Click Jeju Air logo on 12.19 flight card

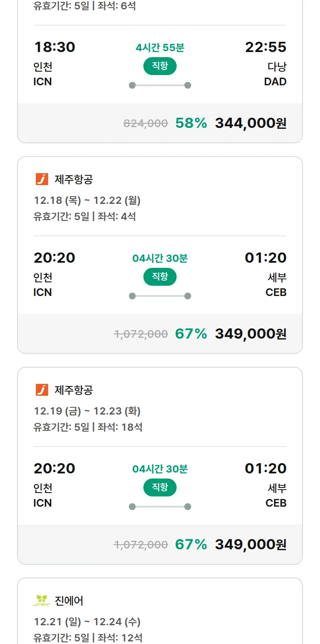click(42, 390)
